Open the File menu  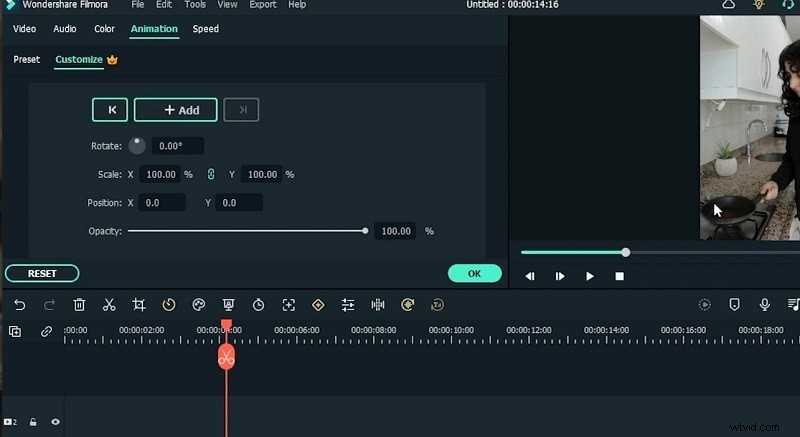[x=138, y=5]
